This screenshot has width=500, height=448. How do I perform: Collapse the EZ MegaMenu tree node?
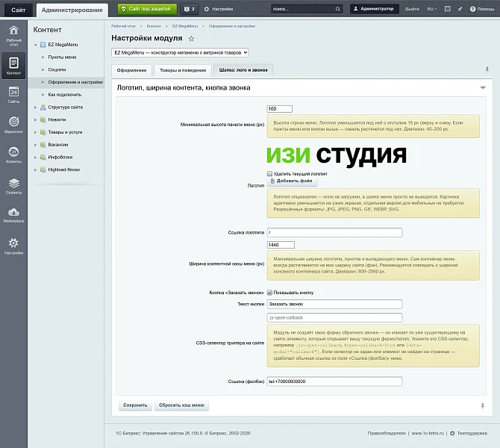pos(35,45)
